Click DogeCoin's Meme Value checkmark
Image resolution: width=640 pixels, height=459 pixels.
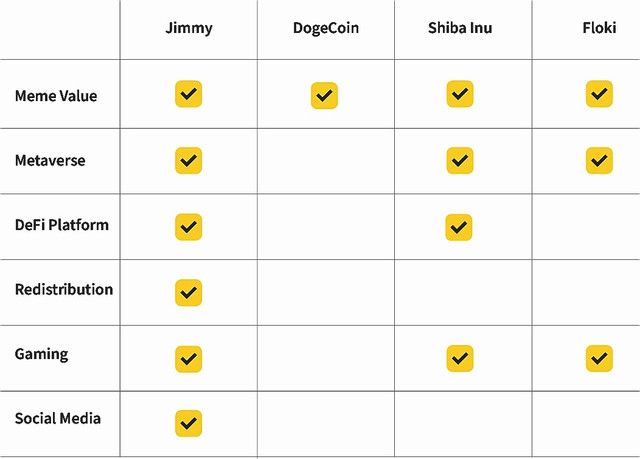(x=324, y=96)
